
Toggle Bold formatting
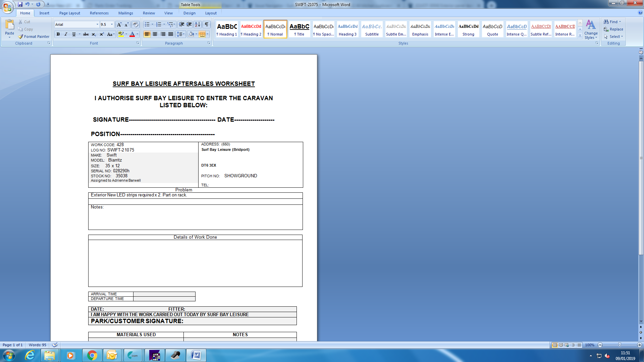58,34
